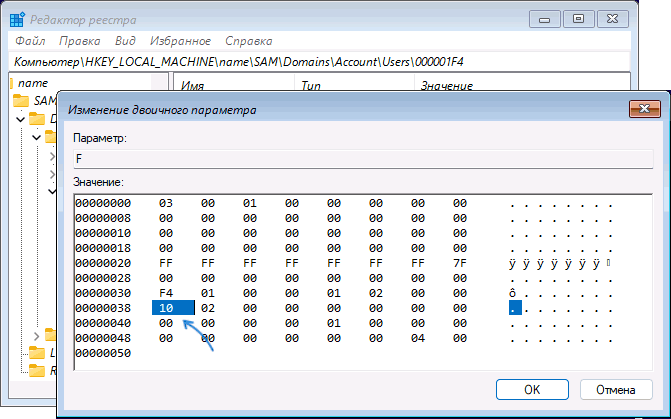Click the name folder icon at tree top
Screen dimensions: 671x419
point(11,85)
